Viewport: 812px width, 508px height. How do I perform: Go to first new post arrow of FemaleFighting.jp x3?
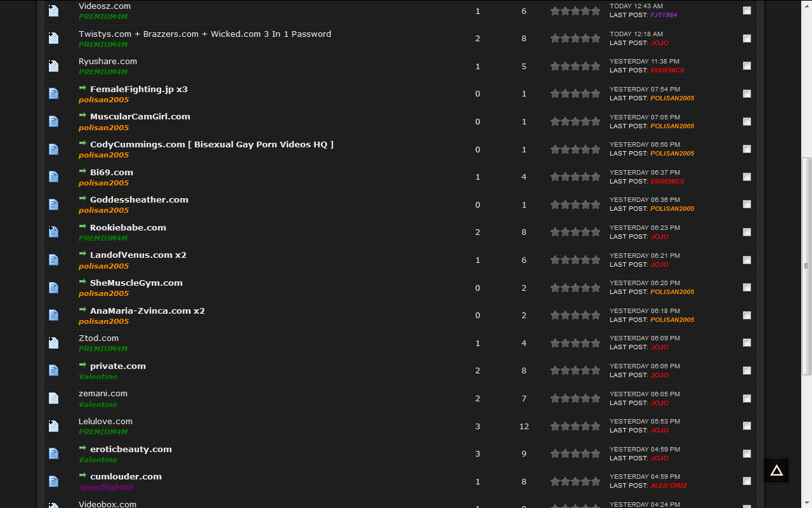tap(82, 88)
